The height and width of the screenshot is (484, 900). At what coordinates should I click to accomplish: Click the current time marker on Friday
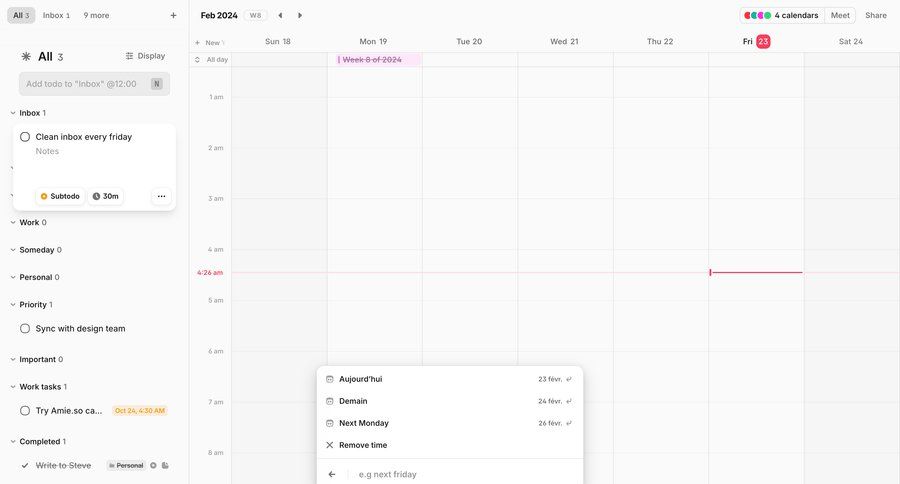(x=756, y=273)
